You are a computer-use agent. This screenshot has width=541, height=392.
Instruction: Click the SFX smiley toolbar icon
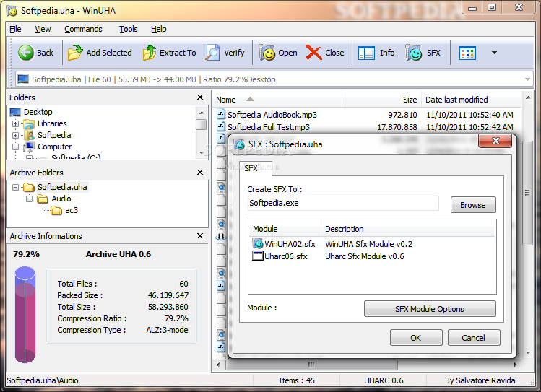click(414, 53)
